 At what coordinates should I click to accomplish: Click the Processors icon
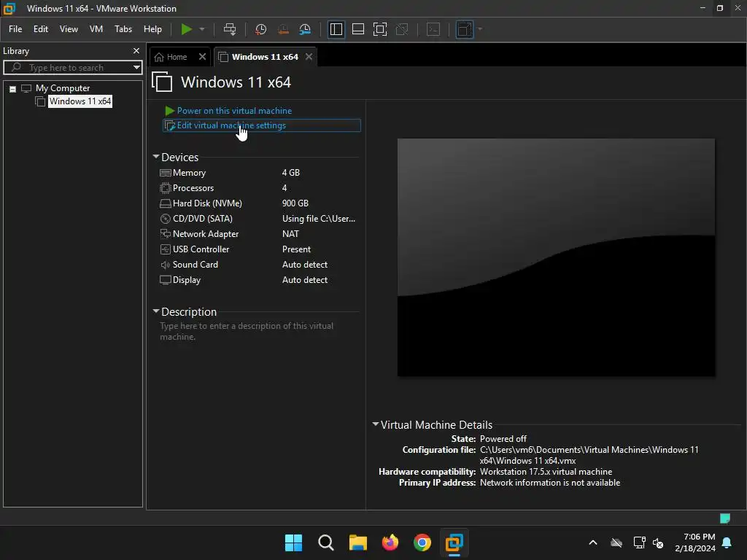(x=166, y=188)
